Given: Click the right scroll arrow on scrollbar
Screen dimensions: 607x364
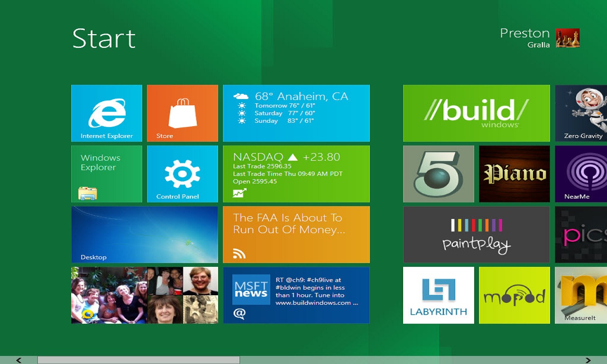Looking at the screenshot, I should point(588,360).
